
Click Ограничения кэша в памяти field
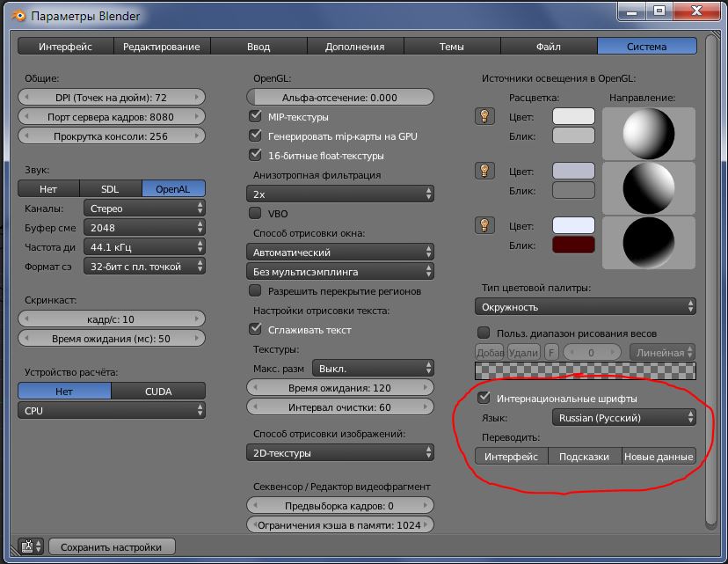[340, 525]
